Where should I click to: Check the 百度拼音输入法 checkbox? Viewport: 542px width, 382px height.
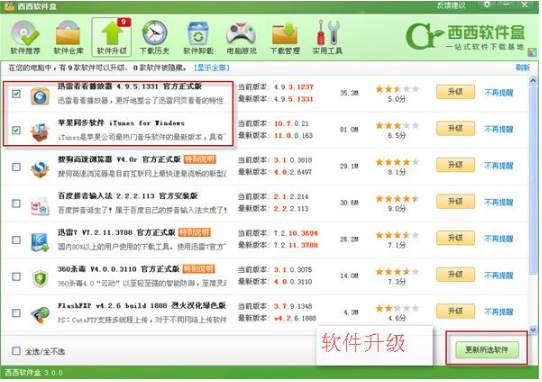(16, 203)
